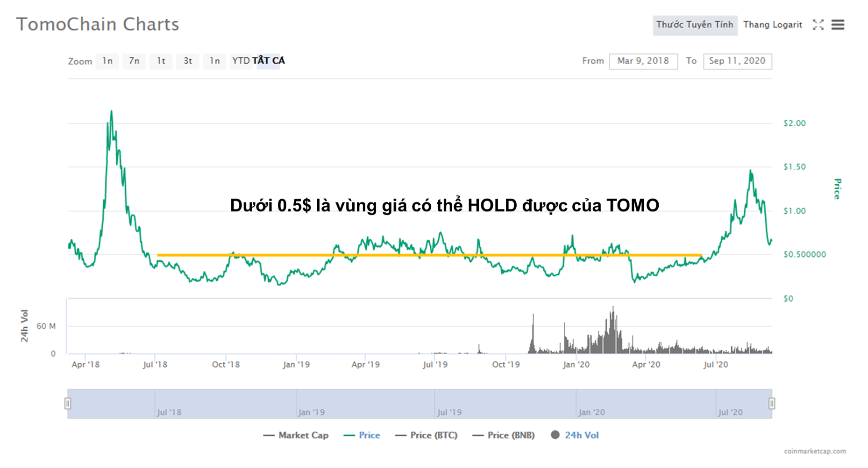Click the Jan '20 date axis label
The image size is (868, 468).
576,364
